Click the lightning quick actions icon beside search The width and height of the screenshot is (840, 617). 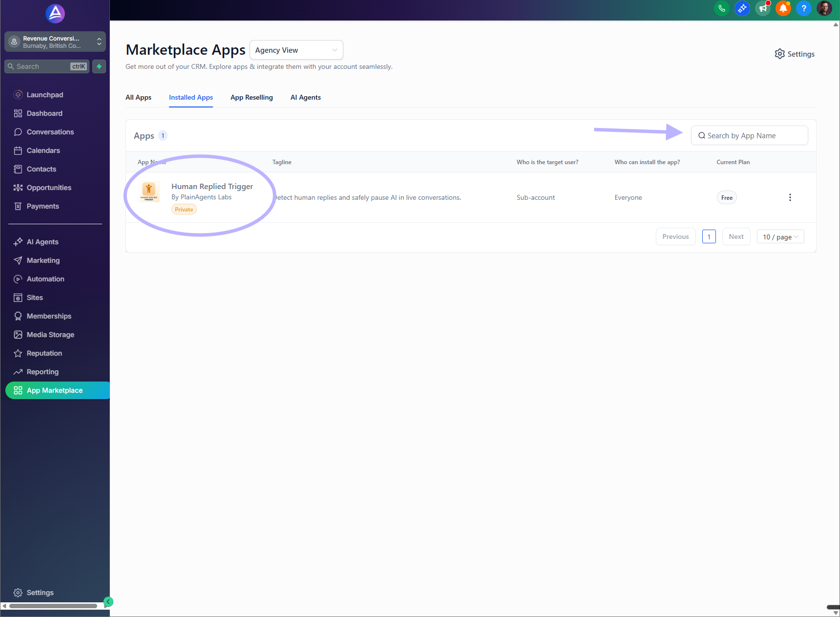pyautogui.click(x=99, y=66)
